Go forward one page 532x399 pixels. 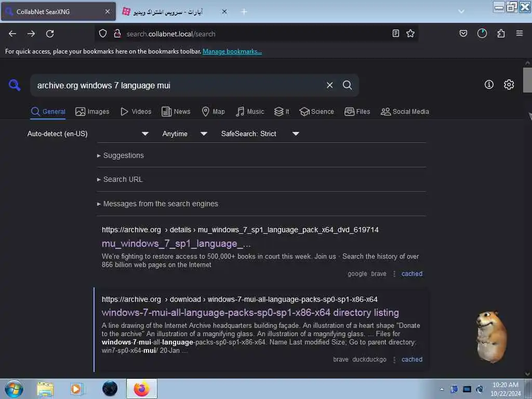[x=31, y=34]
